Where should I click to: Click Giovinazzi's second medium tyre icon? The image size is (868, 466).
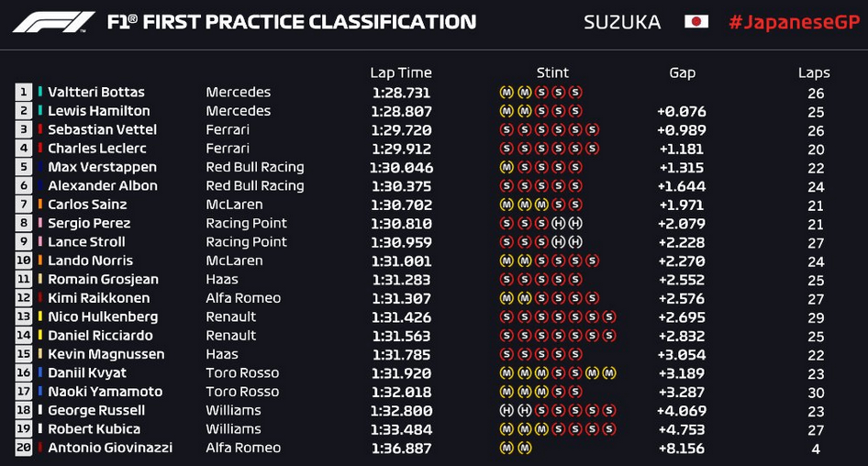(524, 448)
